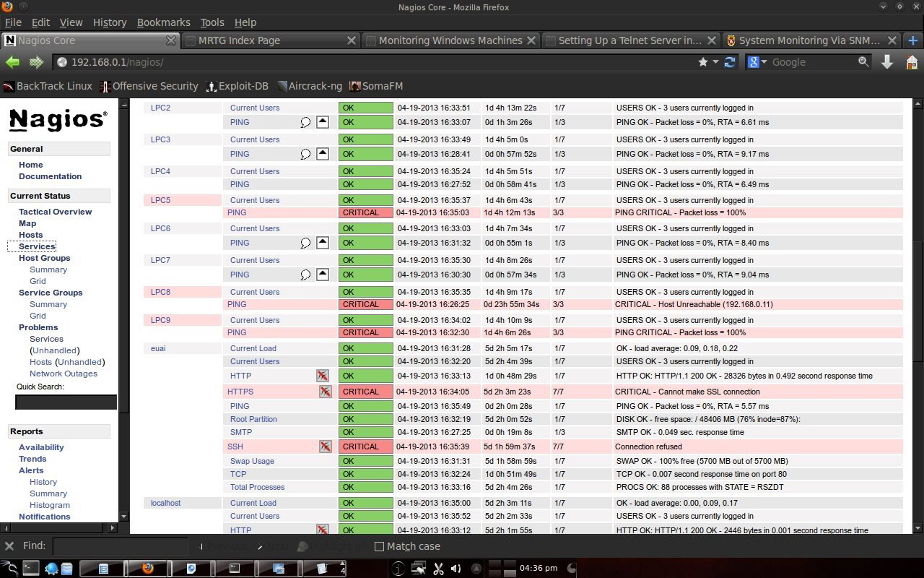Click browser back arrow button
This screenshot has width=924, height=578.
click(12, 62)
